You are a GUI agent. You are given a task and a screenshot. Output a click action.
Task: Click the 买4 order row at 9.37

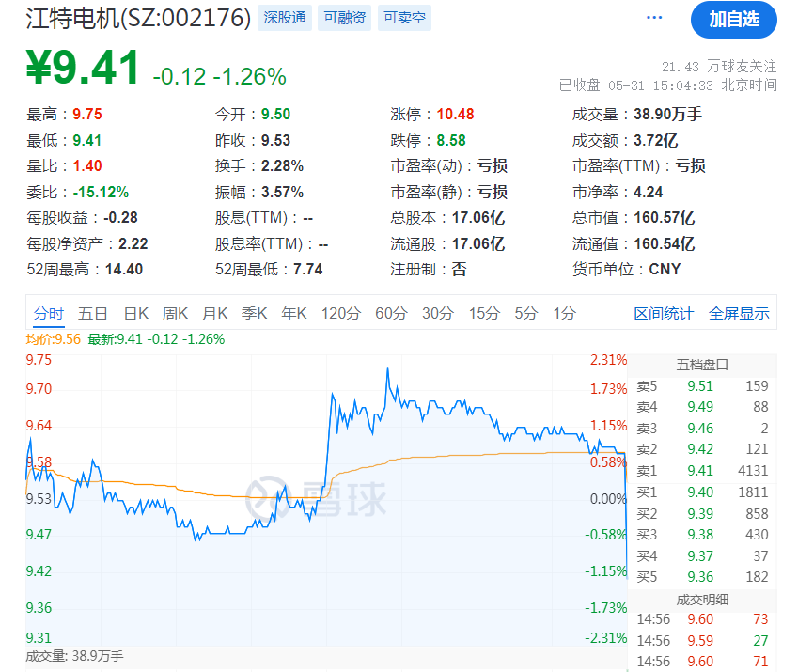[x=702, y=556]
